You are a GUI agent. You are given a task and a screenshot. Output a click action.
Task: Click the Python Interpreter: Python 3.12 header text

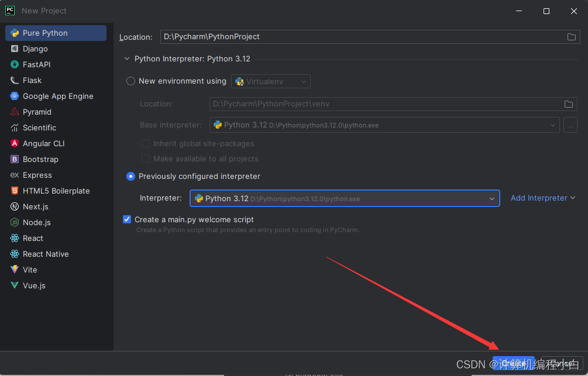[x=192, y=59]
